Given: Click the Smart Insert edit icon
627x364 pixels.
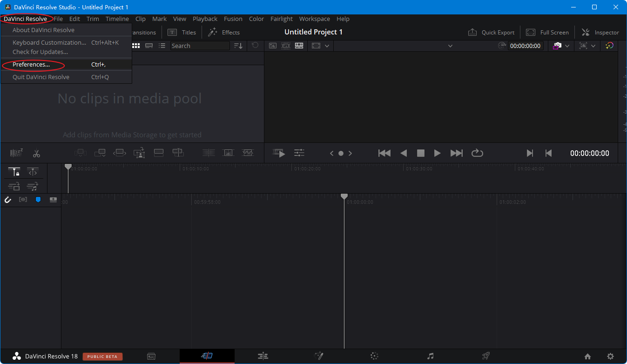Looking at the screenshot, I should pos(81,153).
